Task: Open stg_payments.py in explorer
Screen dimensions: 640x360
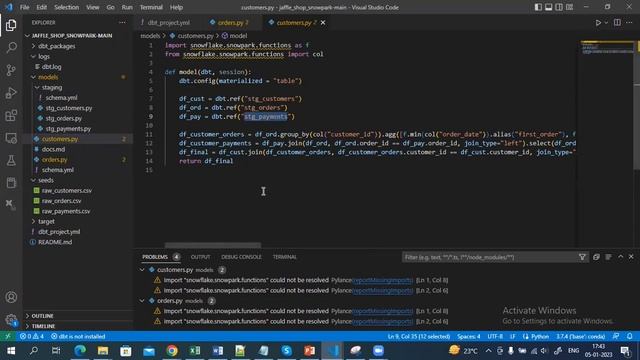Action: (x=68, y=129)
